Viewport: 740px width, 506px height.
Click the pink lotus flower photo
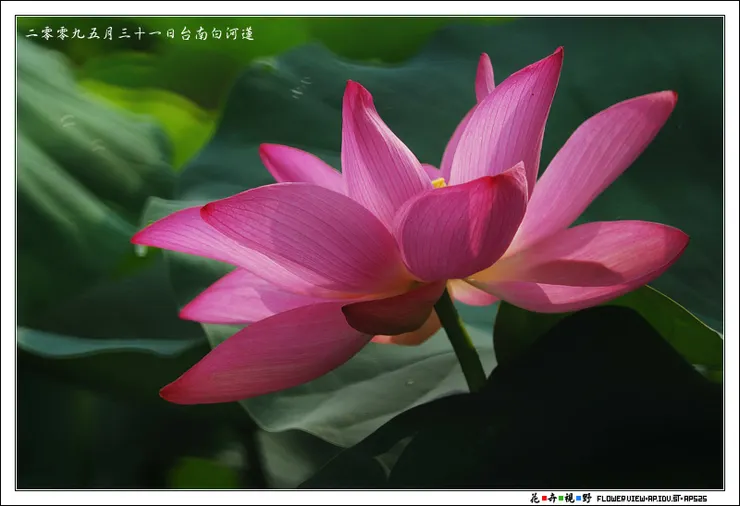pos(370,253)
